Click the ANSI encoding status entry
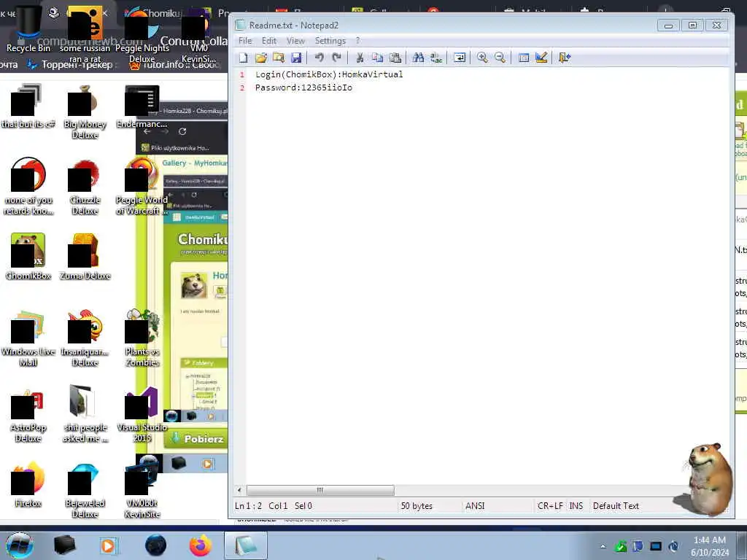The width and height of the screenshot is (747, 560). [474, 506]
